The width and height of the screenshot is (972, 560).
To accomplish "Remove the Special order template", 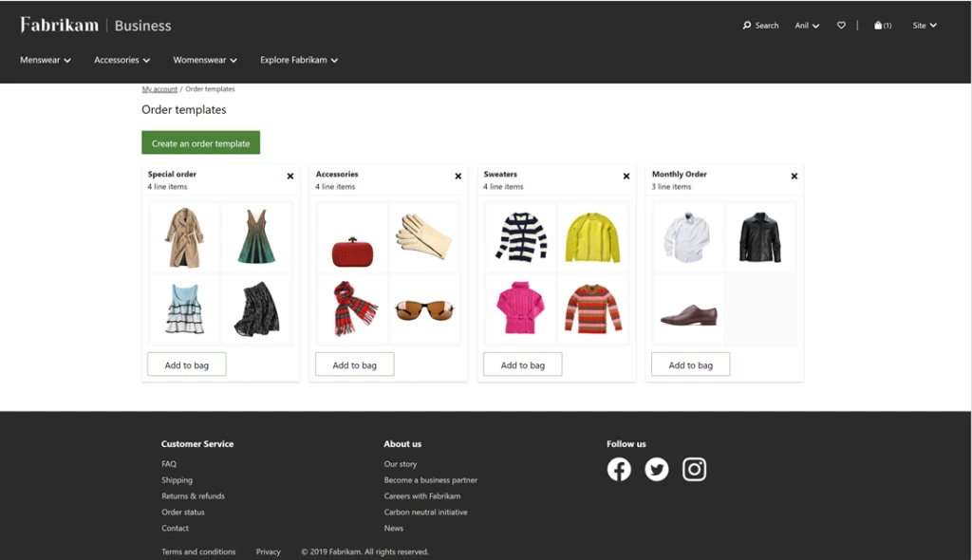I will tap(291, 176).
